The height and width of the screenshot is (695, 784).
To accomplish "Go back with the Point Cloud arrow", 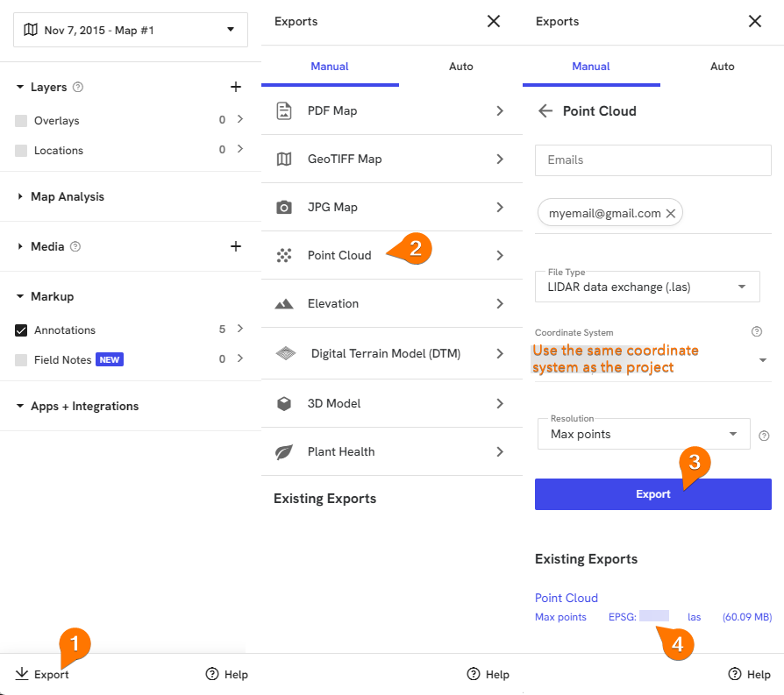I will [545, 111].
